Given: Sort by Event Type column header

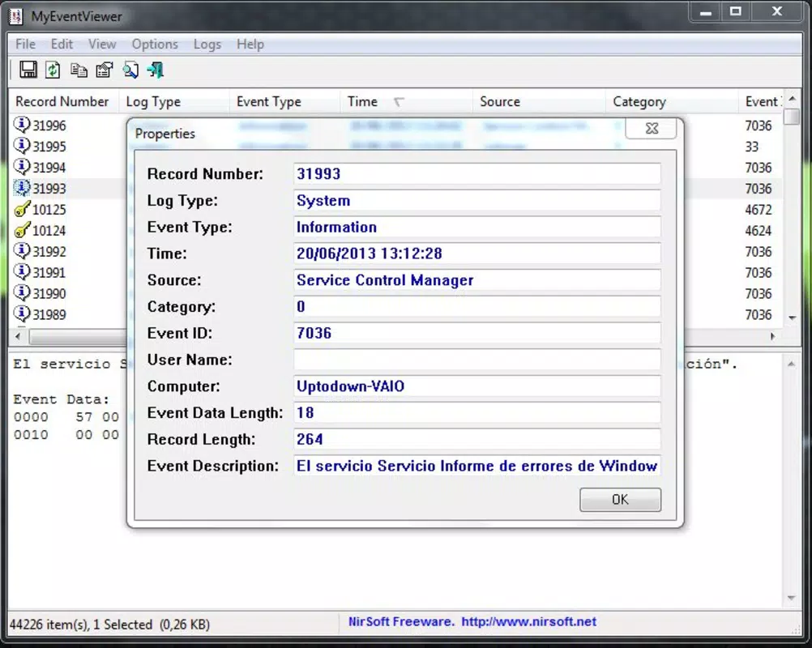Looking at the screenshot, I should pyautogui.click(x=284, y=101).
